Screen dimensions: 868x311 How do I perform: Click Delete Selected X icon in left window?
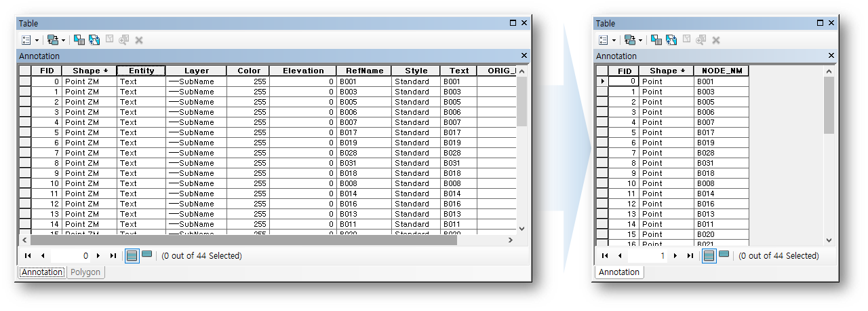pyautogui.click(x=139, y=40)
